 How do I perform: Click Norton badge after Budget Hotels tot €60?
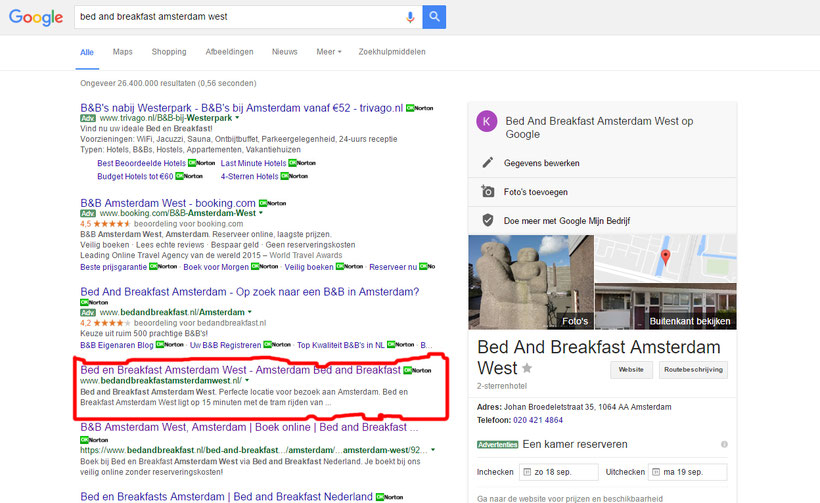(x=189, y=176)
